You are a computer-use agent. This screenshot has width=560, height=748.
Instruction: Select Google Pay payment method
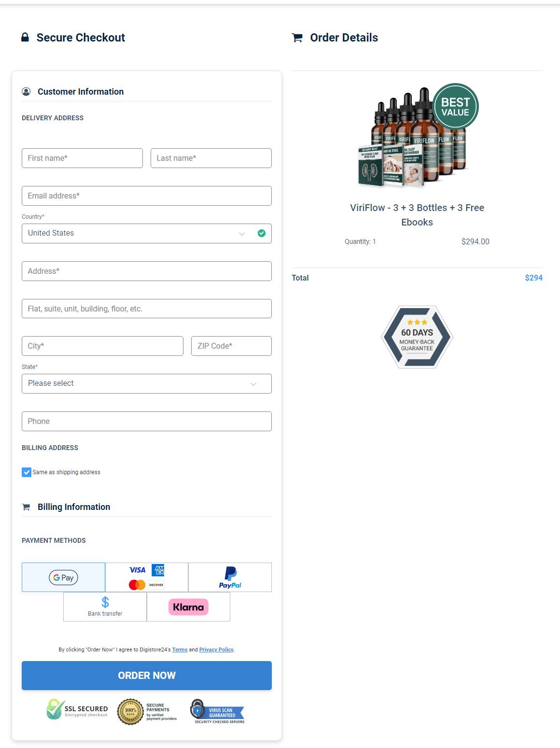tap(63, 577)
